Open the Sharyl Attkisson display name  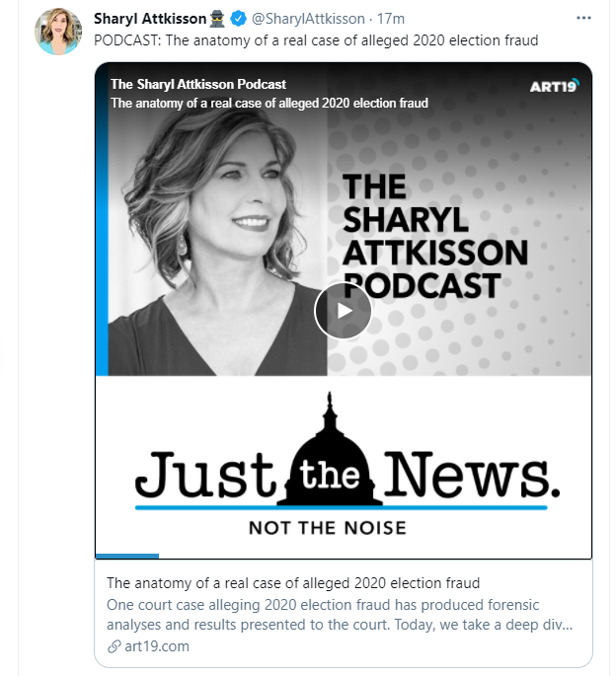pos(150,19)
